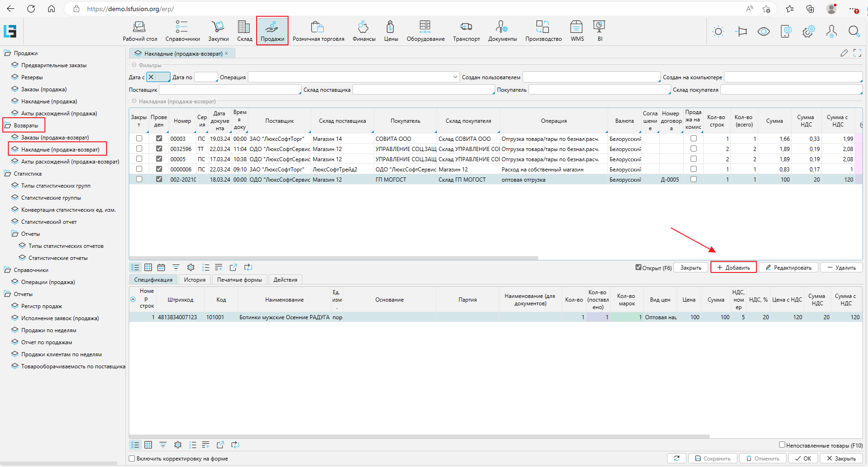Click the Редактировать button

(788, 267)
